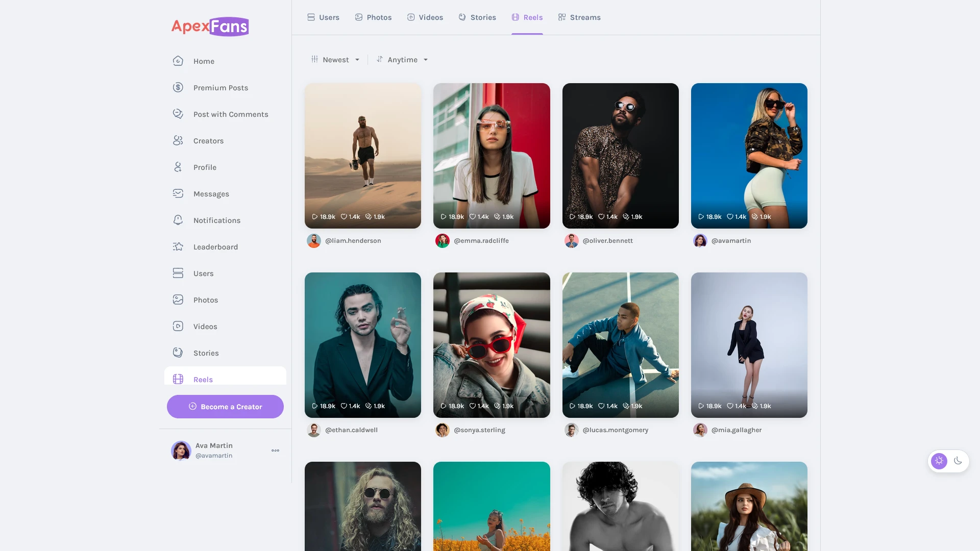Click liam.henderson's avatar icon
Screen dimensions: 980x551
313,241
